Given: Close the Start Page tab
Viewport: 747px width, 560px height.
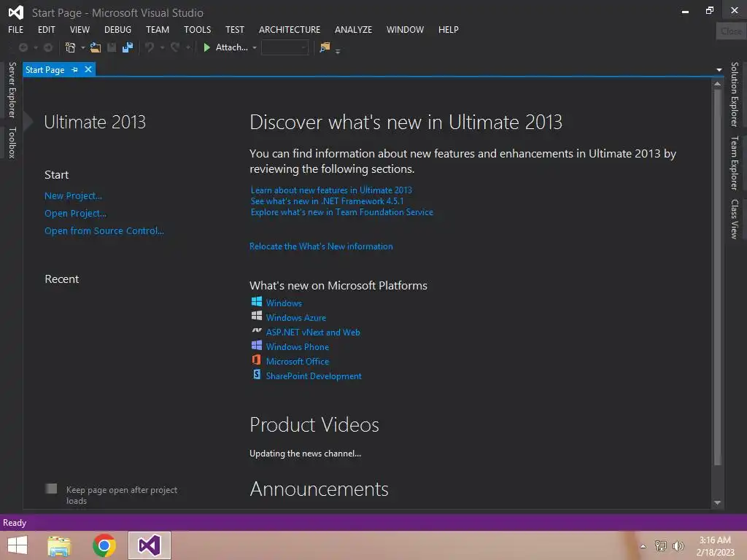Looking at the screenshot, I should pyautogui.click(x=88, y=69).
